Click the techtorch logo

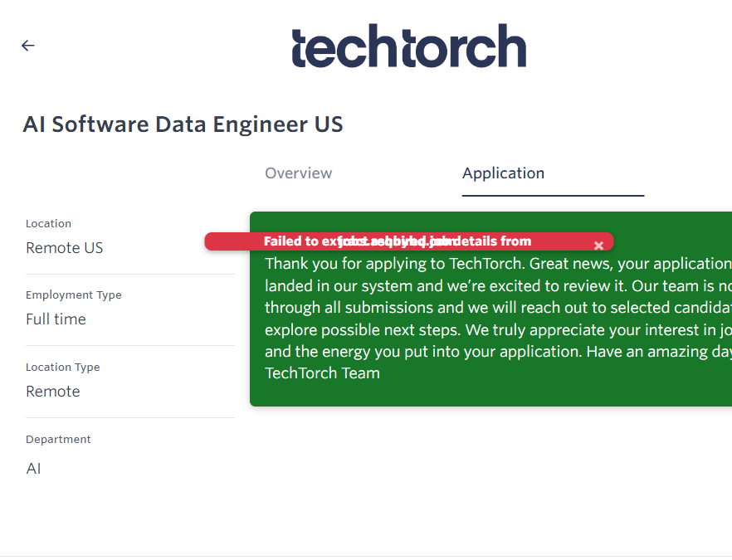pos(408,46)
